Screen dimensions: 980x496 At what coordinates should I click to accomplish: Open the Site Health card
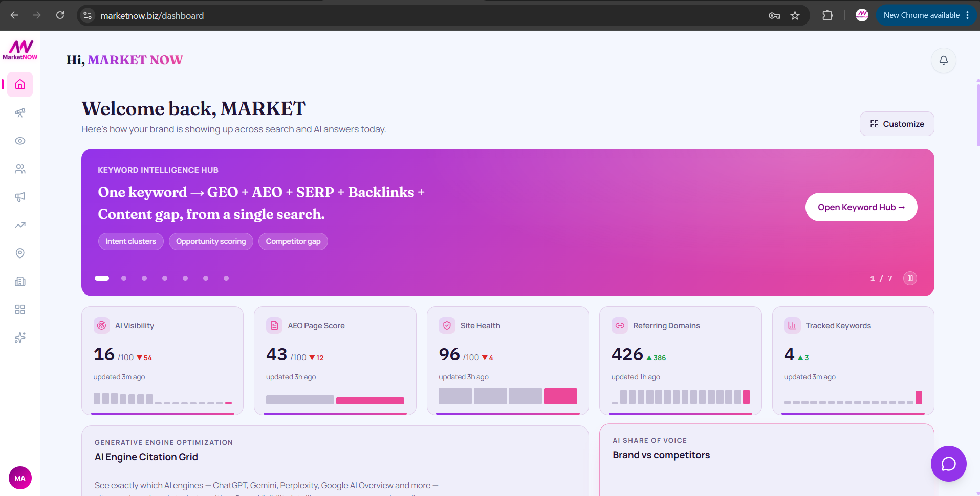coord(508,360)
